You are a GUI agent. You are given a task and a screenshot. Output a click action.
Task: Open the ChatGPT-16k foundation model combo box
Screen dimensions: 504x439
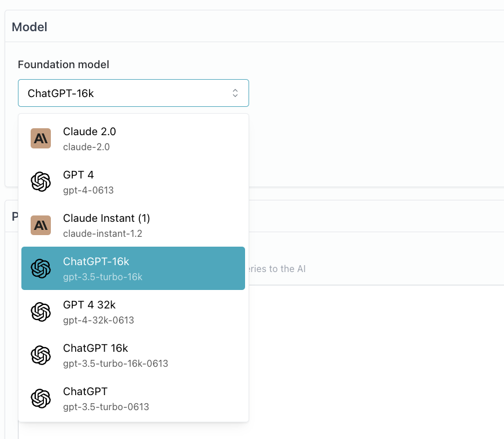pos(134,93)
